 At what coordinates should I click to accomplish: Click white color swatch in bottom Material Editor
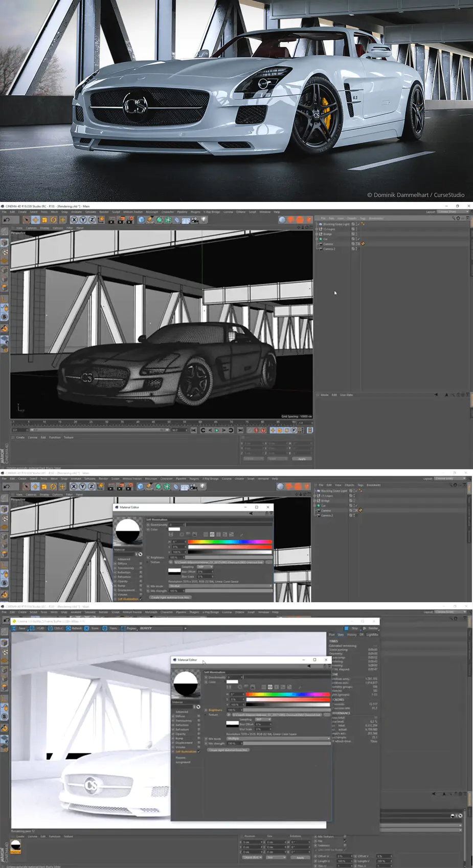pyautogui.click(x=232, y=681)
